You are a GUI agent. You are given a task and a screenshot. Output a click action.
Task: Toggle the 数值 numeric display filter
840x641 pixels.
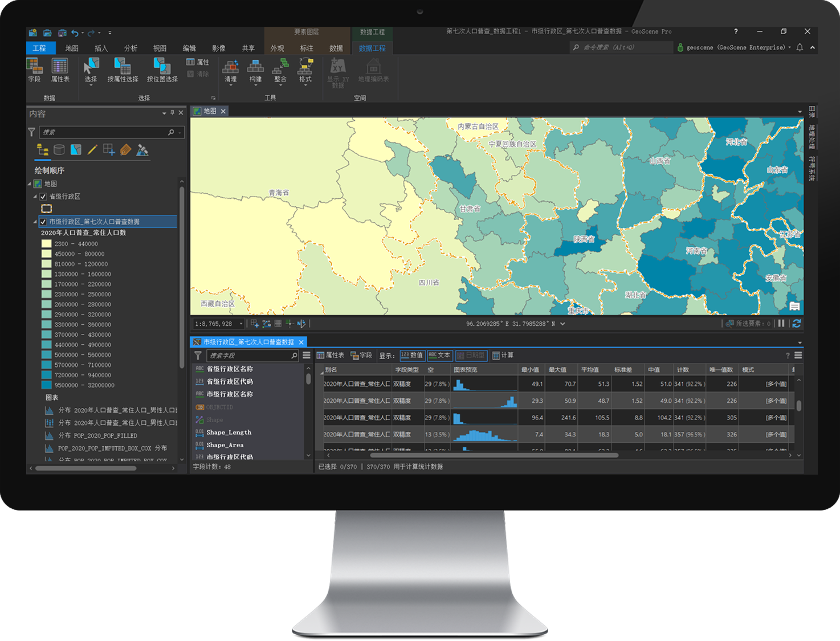(412, 355)
